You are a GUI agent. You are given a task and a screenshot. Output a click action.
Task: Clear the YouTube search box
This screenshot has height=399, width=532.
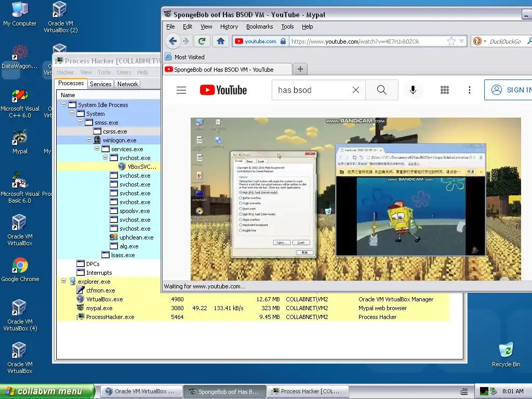(x=355, y=90)
